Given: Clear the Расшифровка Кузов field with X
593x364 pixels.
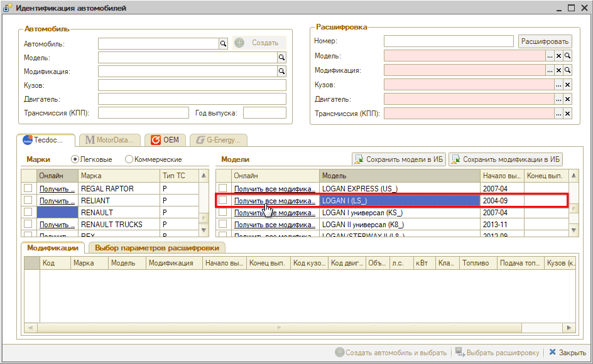Looking at the screenshot, I should click(x=567, y=85).
